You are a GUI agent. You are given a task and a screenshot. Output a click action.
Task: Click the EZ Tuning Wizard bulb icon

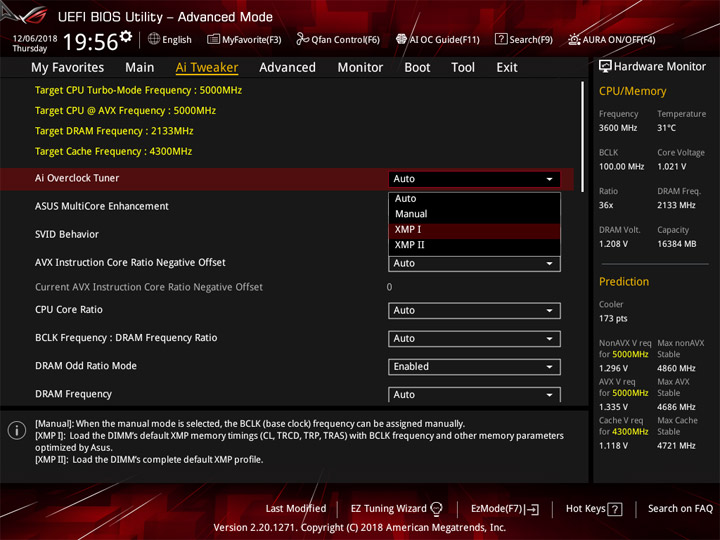point(436,509)
